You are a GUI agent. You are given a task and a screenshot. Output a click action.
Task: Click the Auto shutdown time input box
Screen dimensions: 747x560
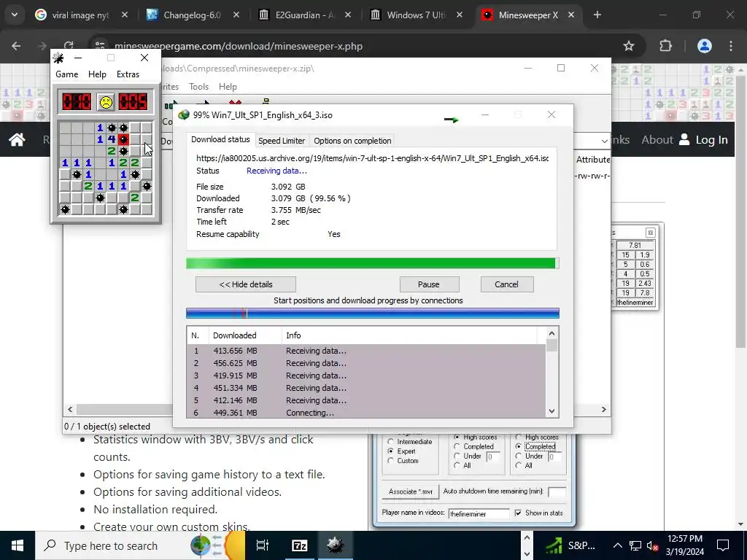[557, 492]
